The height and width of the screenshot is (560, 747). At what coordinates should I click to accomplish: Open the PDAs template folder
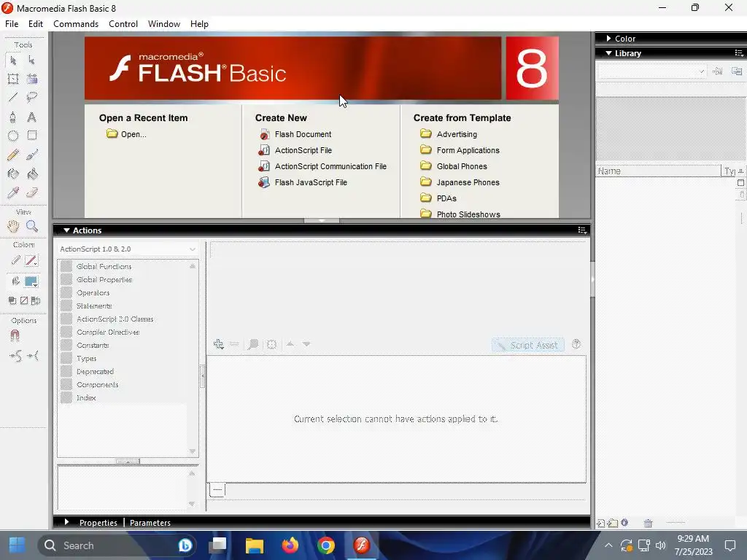tap(438, 198)
